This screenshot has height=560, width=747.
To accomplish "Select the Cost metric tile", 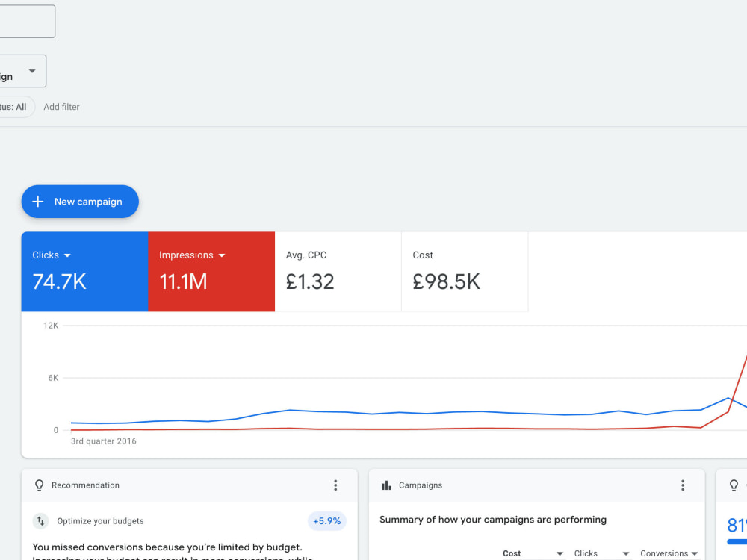I will [465, 272].
